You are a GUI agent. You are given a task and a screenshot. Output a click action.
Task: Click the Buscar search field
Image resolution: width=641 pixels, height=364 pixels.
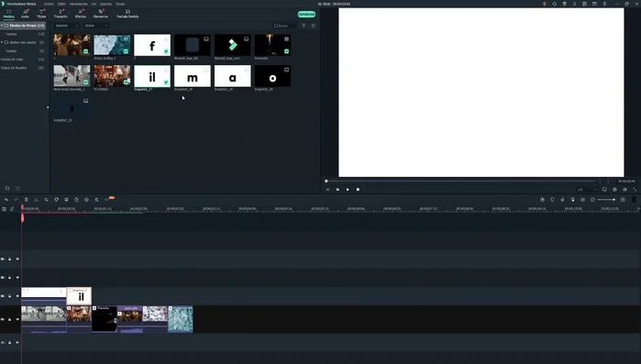point(285,26)
